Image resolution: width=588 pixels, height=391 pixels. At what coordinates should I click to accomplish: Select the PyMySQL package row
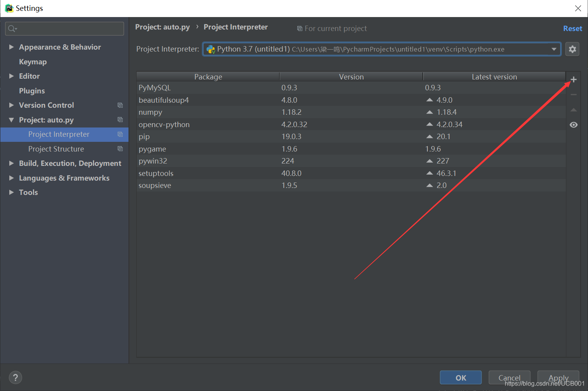coord(351,88)
